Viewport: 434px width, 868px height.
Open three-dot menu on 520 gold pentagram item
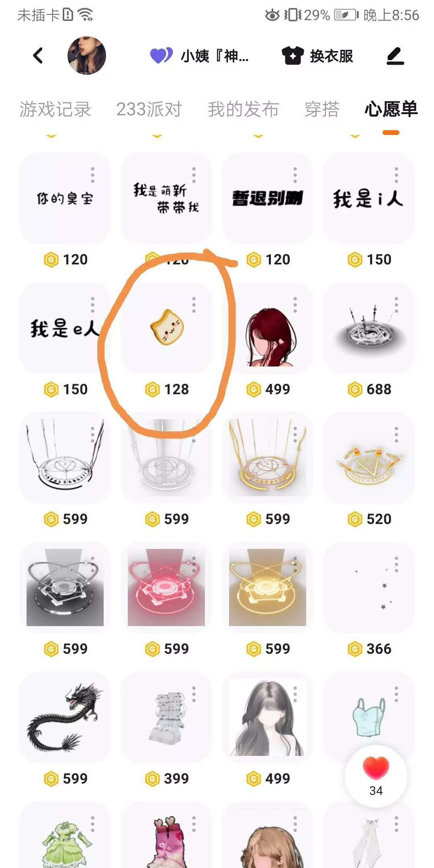pyautogui.click(x=396, y=435)
